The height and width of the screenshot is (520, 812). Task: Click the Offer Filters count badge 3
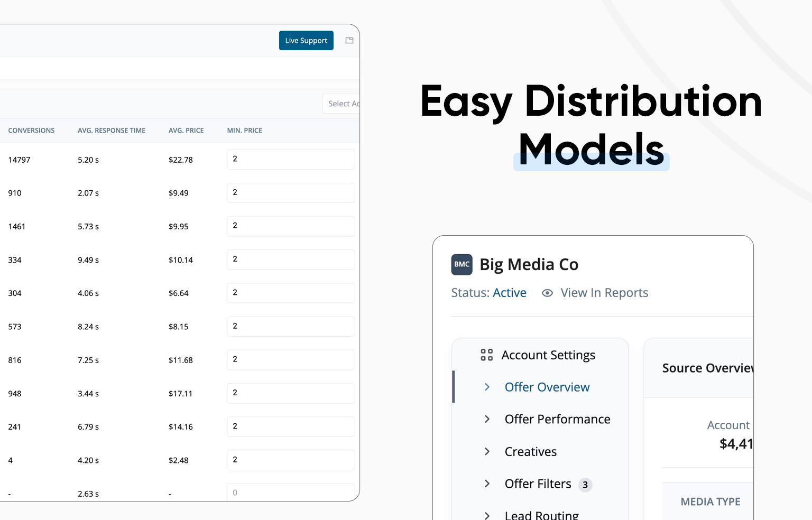coord(585,485)
